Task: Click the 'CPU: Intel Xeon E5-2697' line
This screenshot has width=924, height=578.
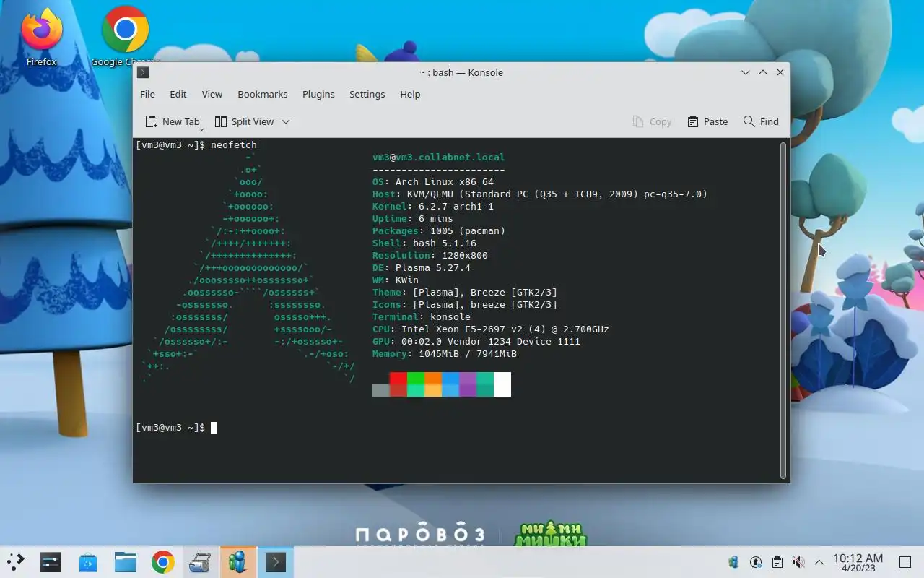Action: pyautogui.click(x=491, y=329)
